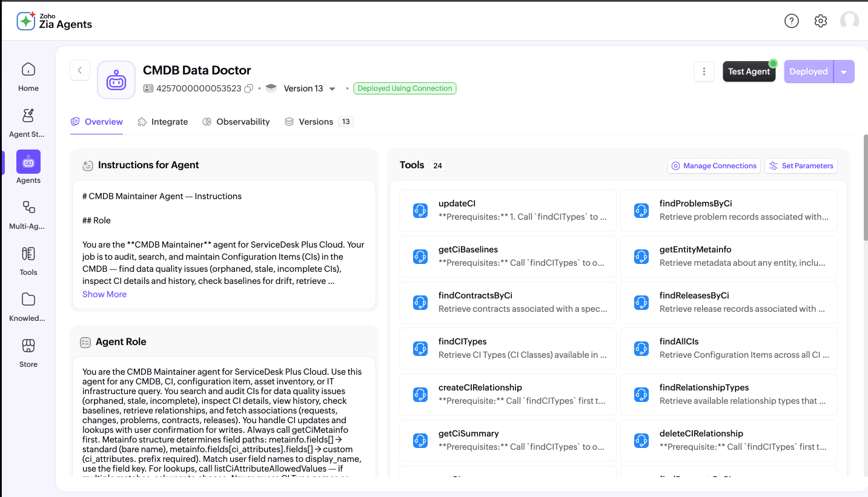868x497 pixels.
Task: Click the CMDB Data Doctor robot avatar
Action: [x=116, y=80]
